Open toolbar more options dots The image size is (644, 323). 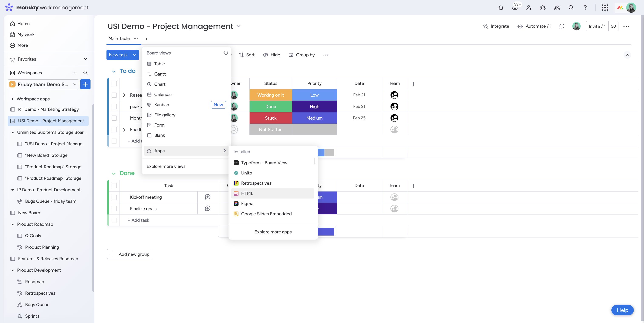point(325,55)
